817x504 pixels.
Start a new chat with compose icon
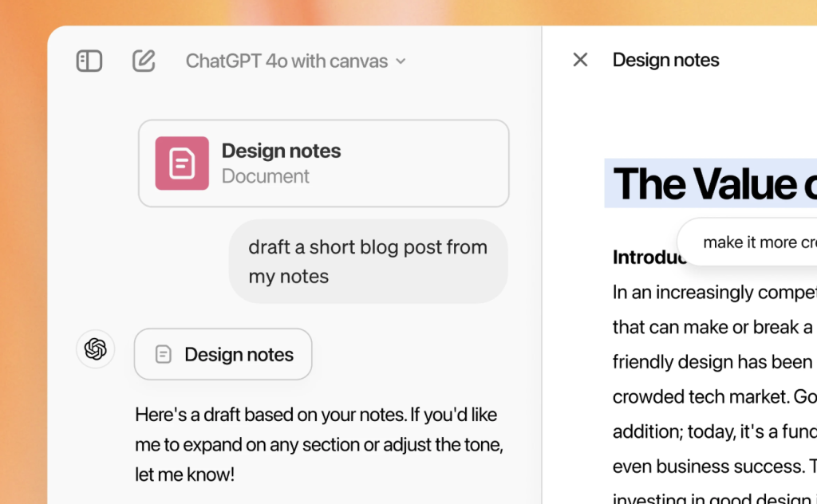click(x=144, y=61)
